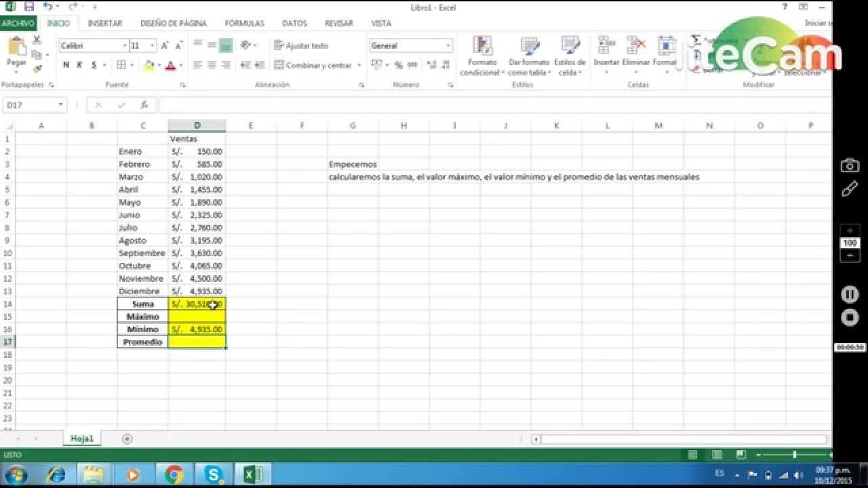The image size is (868, 488).
Task: Open Skype from the taskbar
Action: (x=214, y=475)
